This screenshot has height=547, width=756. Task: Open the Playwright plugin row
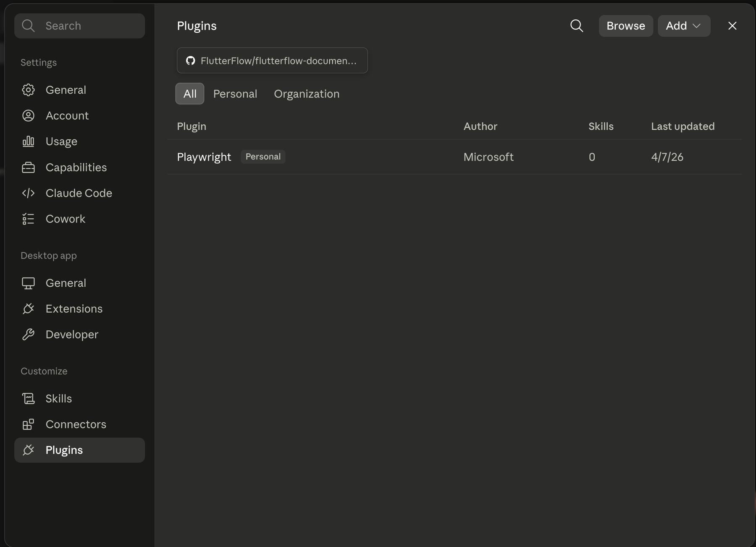pos(454,157)
